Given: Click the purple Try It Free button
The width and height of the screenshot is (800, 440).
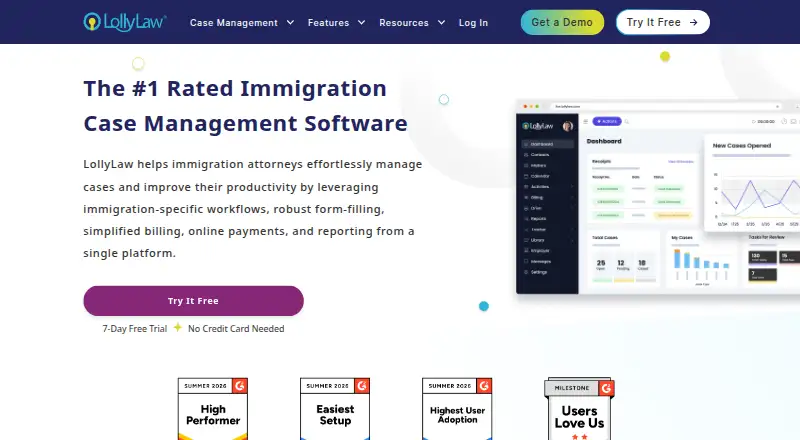Looking at the screenshot, I should [193, 301].
